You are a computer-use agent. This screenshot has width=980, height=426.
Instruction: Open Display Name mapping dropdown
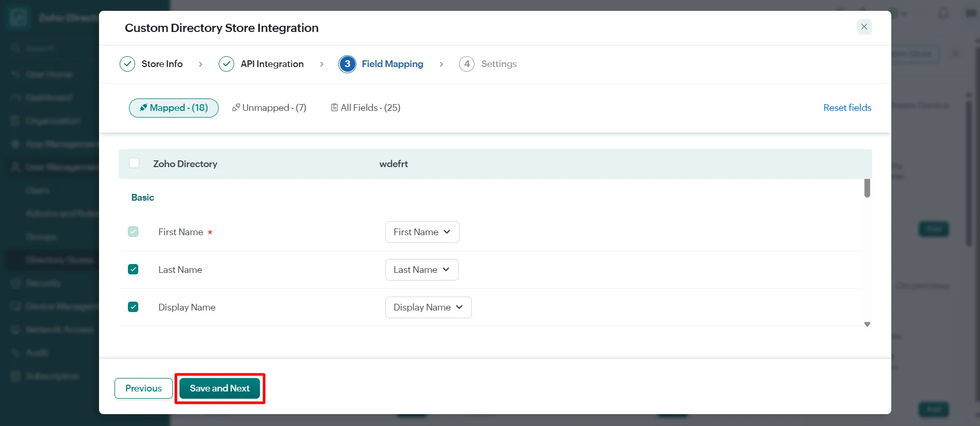(429, 307)
